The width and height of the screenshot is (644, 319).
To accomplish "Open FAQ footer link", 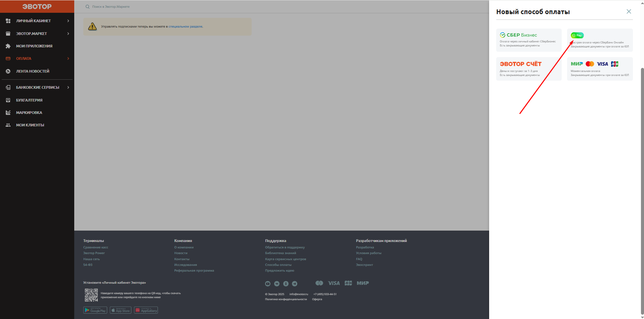I will pos(359,259).
